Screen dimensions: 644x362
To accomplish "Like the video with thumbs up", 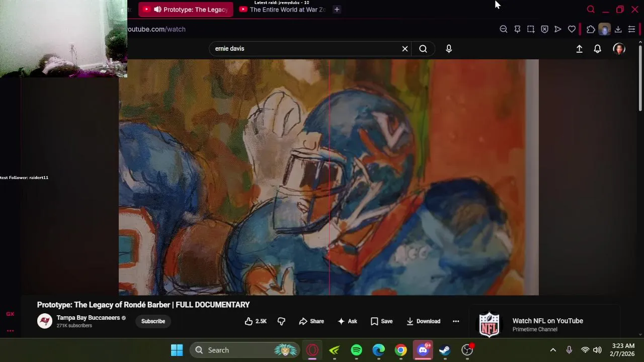I will pos(256,321).
